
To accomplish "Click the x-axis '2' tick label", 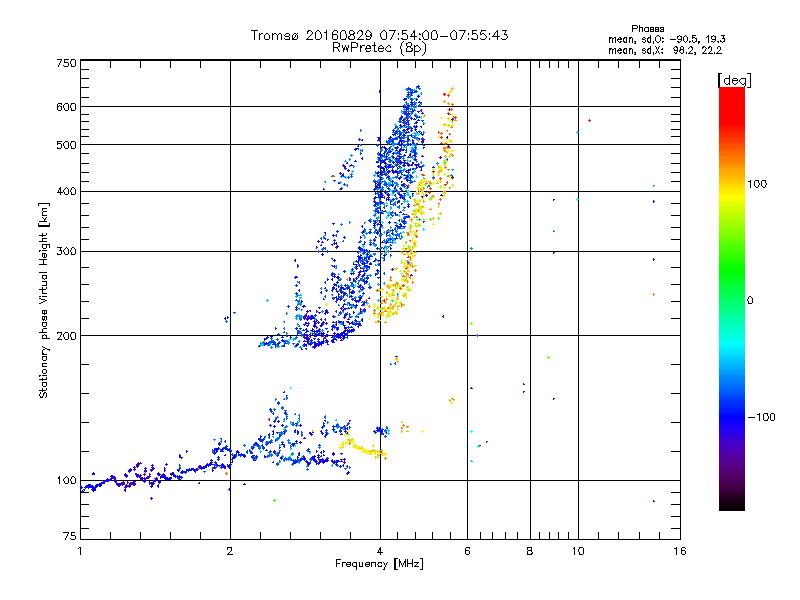I will pos(230,551).
